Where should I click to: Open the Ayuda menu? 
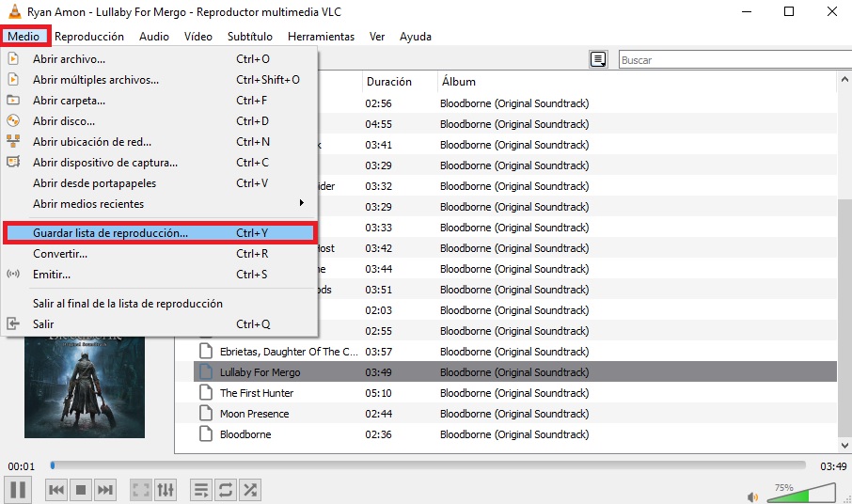pos(416,37)
